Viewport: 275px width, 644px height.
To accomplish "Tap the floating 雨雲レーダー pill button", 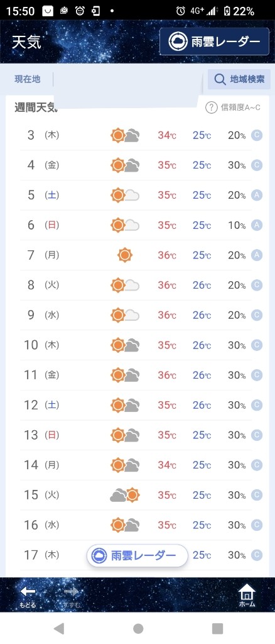I will pos(137,556).
